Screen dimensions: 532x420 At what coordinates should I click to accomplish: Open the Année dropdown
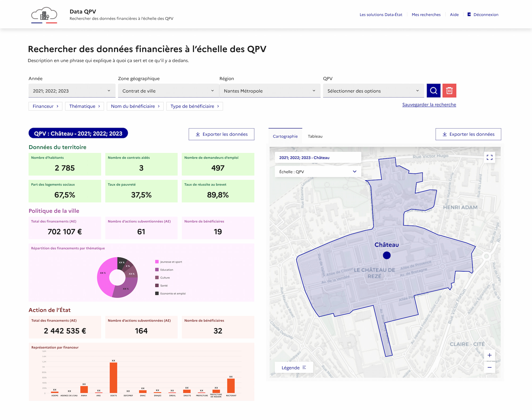72,91
